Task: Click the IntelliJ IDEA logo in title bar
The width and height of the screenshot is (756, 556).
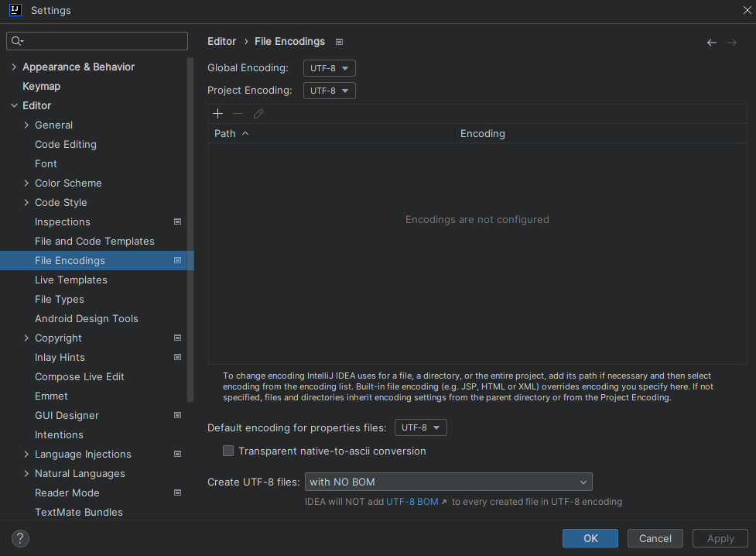Action: 15,10
